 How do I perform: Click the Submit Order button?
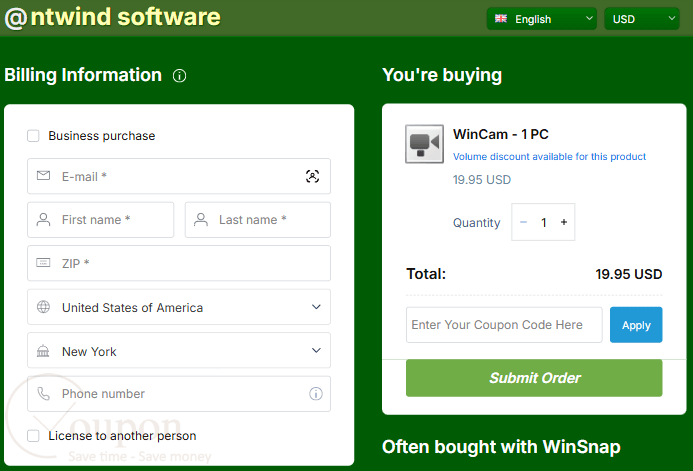point(534,378)
